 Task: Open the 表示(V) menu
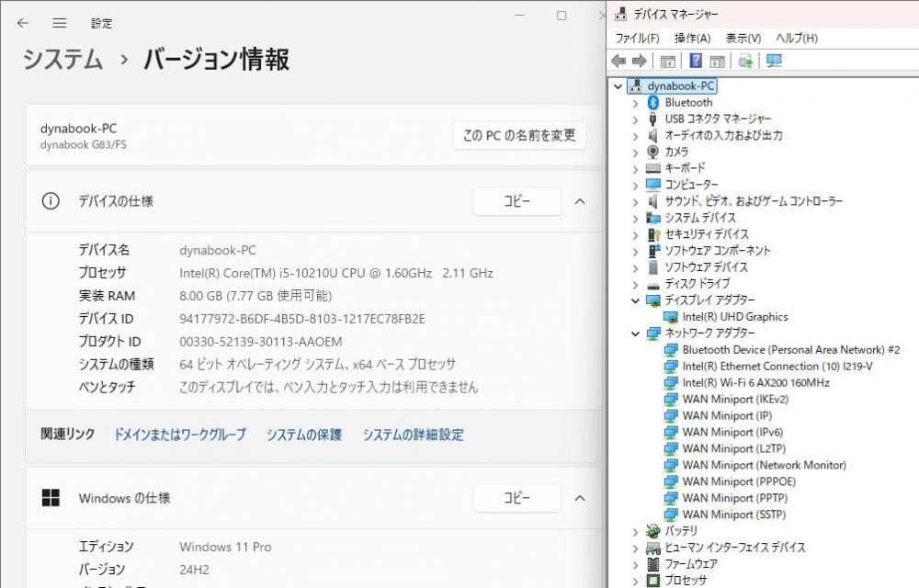click(743, 39)
